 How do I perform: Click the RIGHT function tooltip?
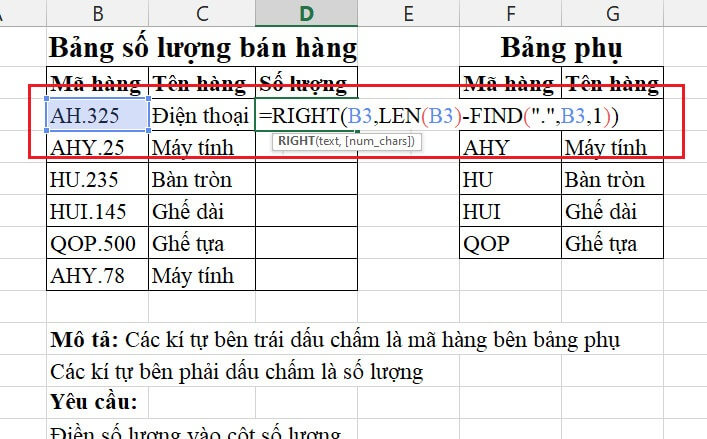[346, 141]
